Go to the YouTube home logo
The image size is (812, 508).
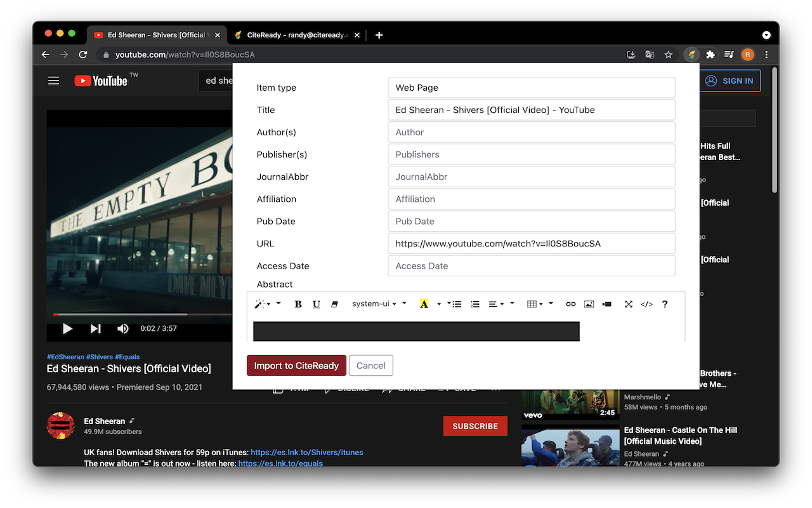101,81
